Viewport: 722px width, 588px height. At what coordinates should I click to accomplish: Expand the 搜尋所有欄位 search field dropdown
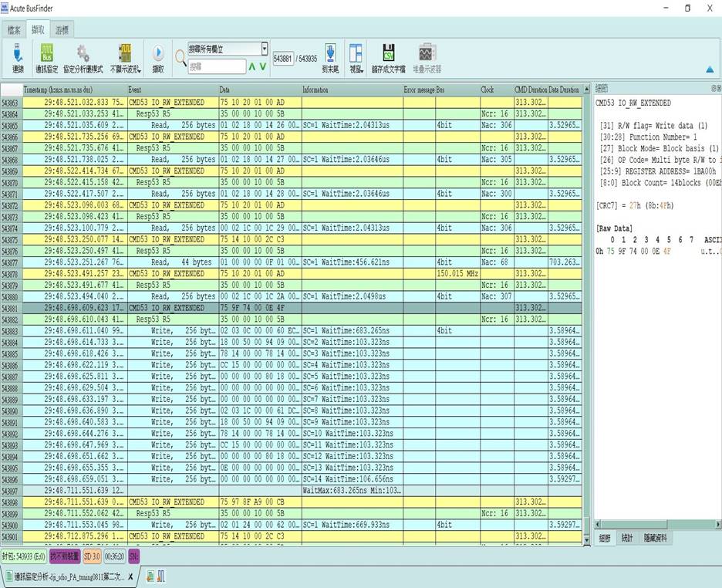tap(265, 49)
